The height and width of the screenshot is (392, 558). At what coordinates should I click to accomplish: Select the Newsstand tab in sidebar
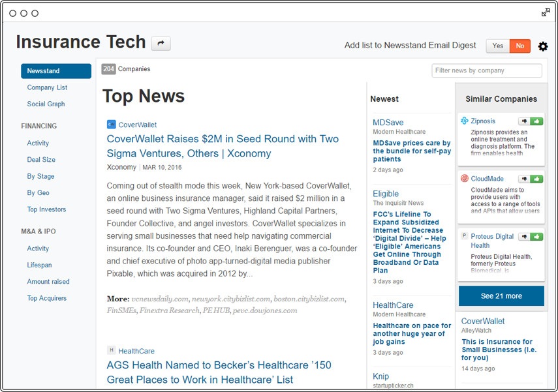point(56,71)
